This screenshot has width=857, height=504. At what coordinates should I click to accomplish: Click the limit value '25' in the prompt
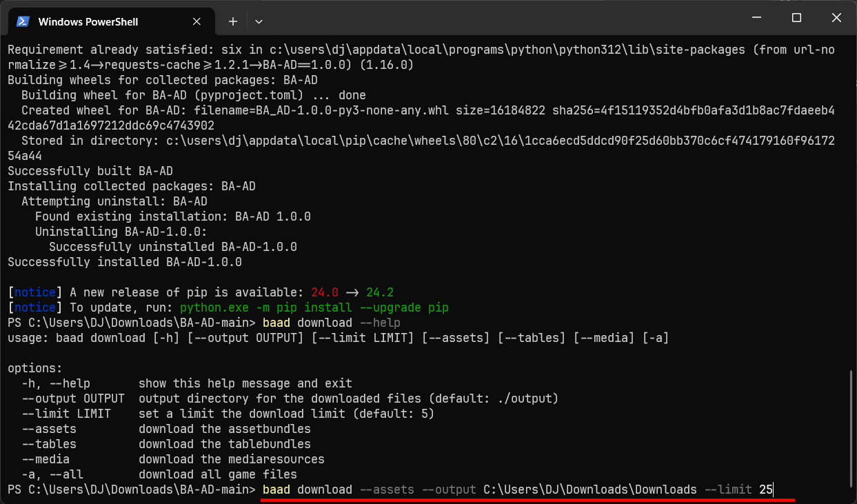pos(766,490)
